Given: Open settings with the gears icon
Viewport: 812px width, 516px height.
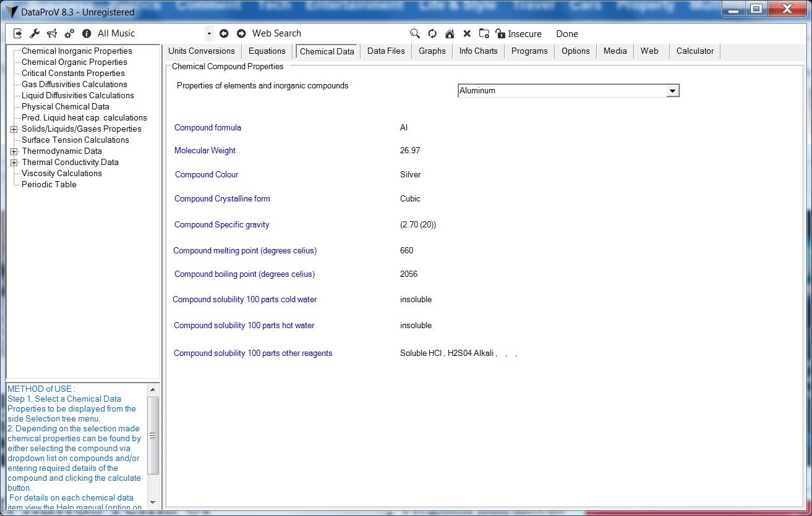Looking at the screenshot, I should tap(69, 33).
